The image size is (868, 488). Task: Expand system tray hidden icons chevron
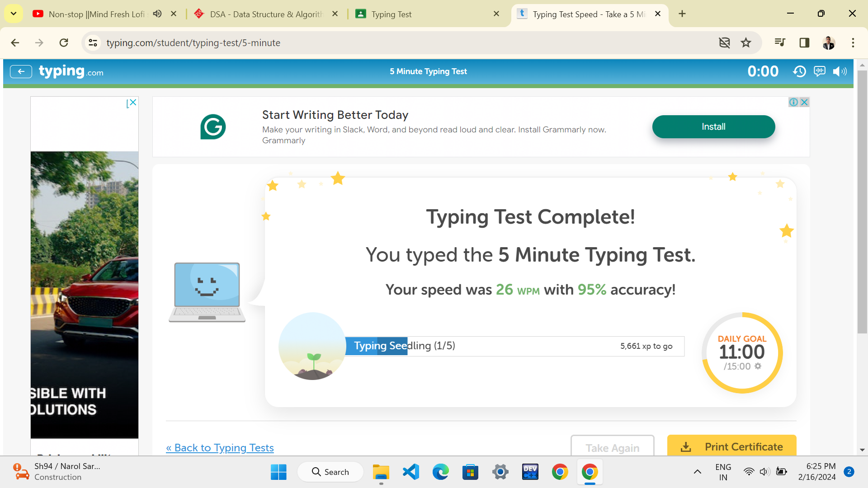pos(698,472)
